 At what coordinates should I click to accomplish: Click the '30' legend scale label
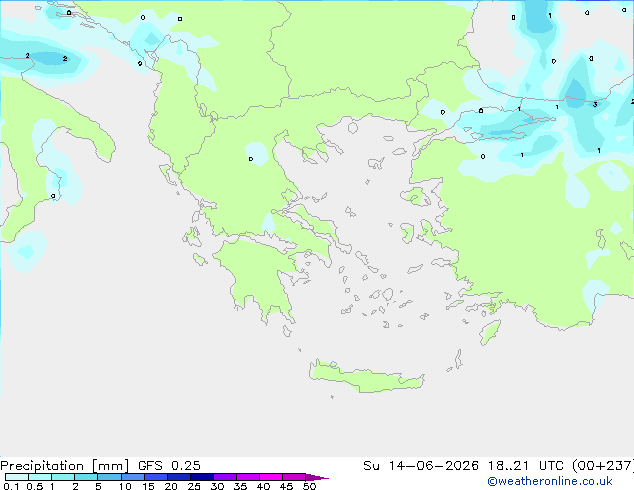pyautogui.click(x=217, y=486)
